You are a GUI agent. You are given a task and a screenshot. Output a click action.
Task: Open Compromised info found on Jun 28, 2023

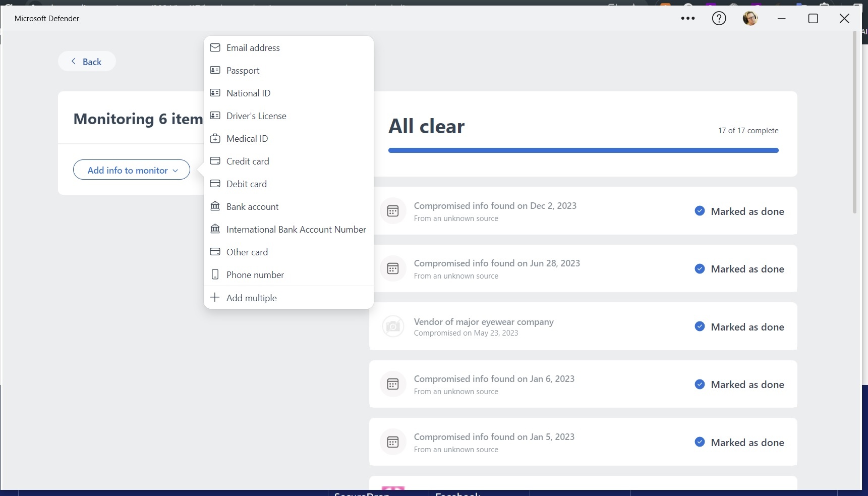pos(583,268)
